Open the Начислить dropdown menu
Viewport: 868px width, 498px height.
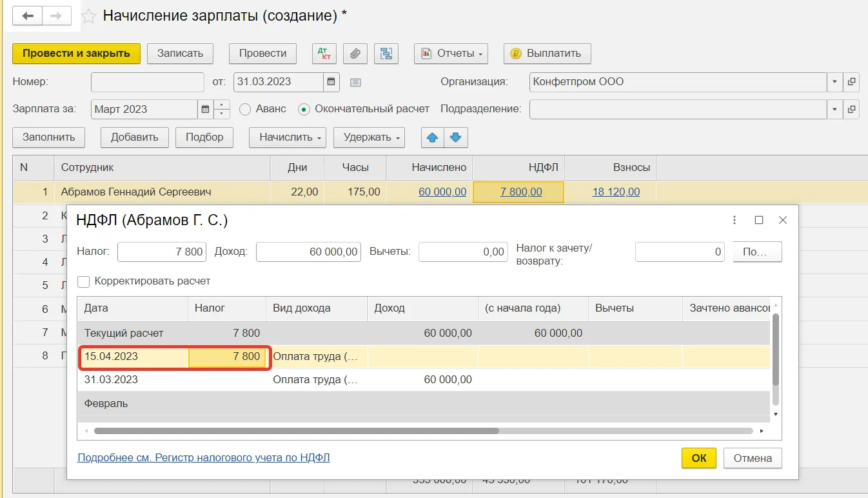pyautogui.click(x=288, y=137)
